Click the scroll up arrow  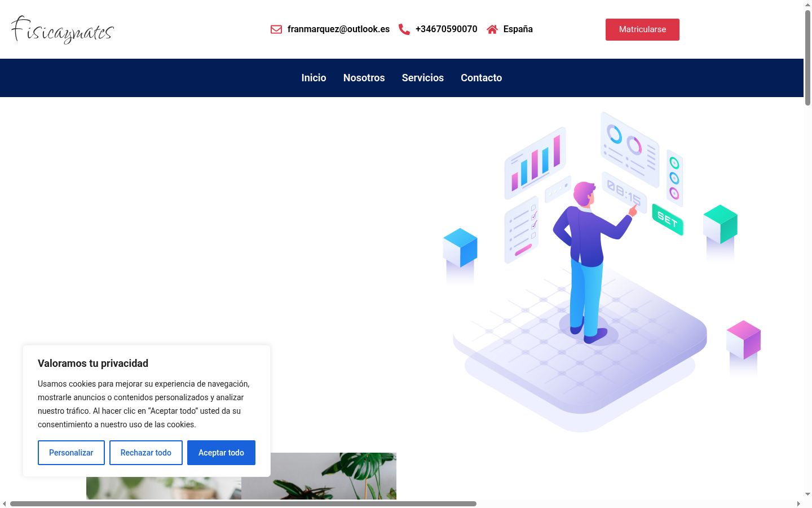(x=807, y=5)
